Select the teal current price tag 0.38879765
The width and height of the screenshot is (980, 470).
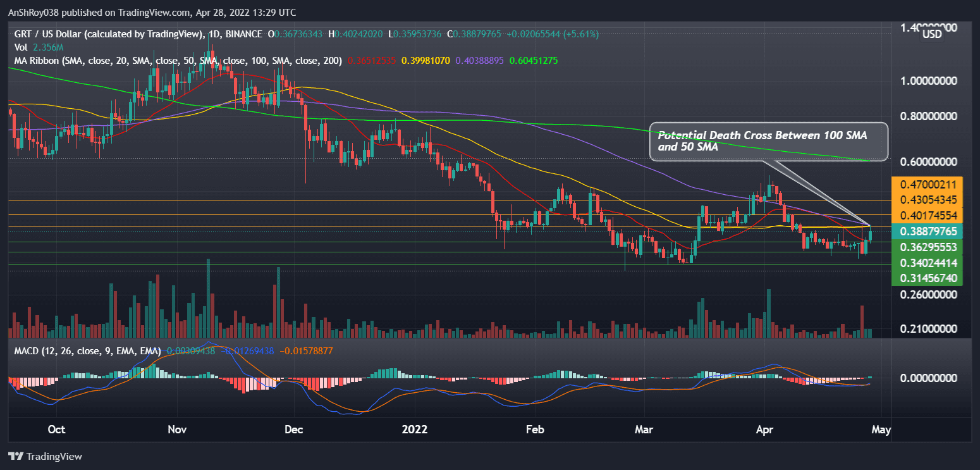(x=928, y=232)
